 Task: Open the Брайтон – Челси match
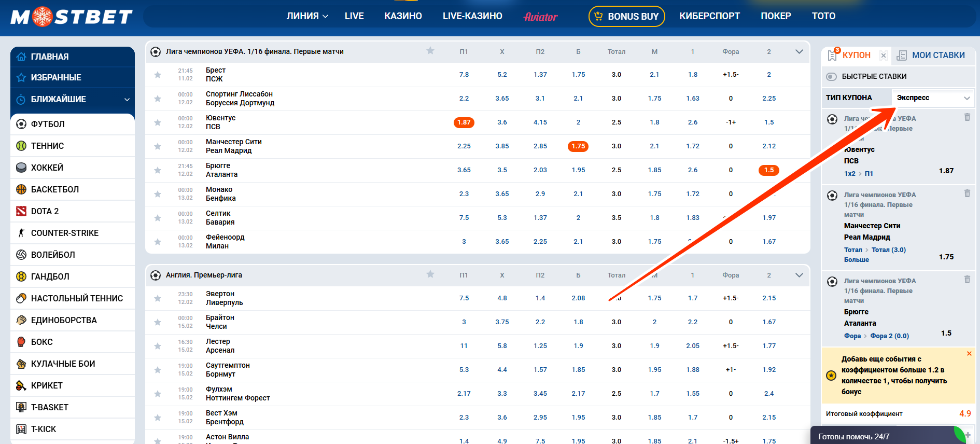[220, 322]
